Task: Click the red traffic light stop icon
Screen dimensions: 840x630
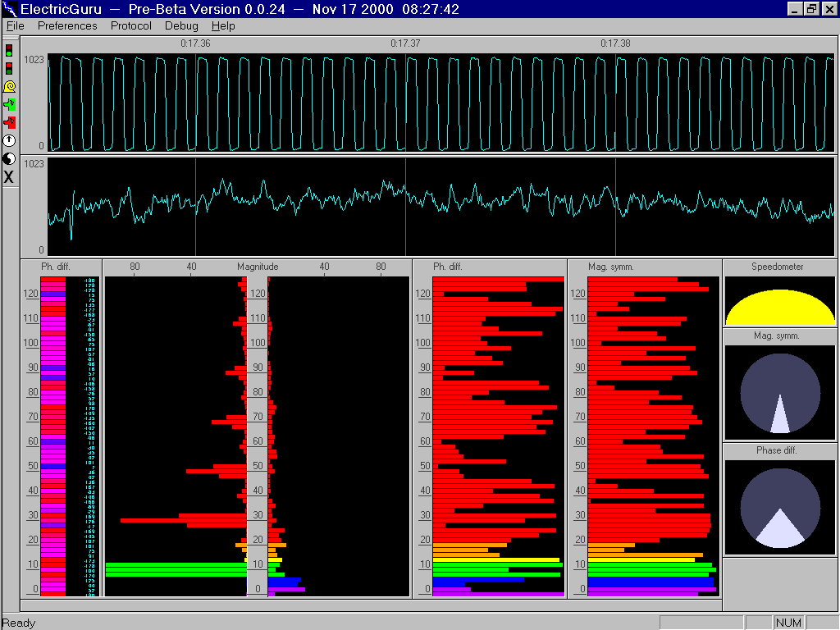Action: [x=9, y=68]
